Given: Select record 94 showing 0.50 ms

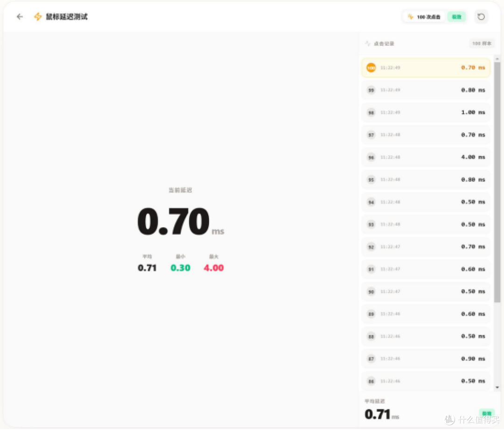Looking at the screenshot, I should (x=426, y=202).
